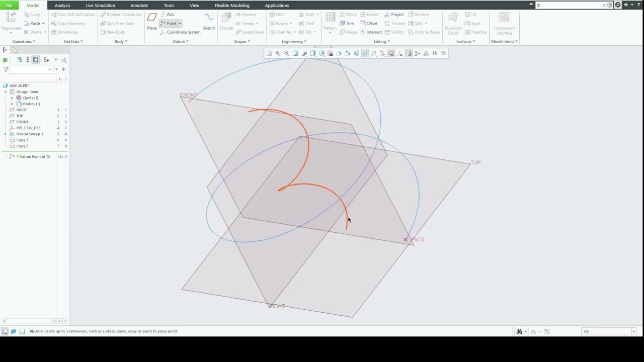The image size is (644, 362).
Task: Click the Refit view toolbar icon
Action: pyautogui.click(x=269, y=53)
